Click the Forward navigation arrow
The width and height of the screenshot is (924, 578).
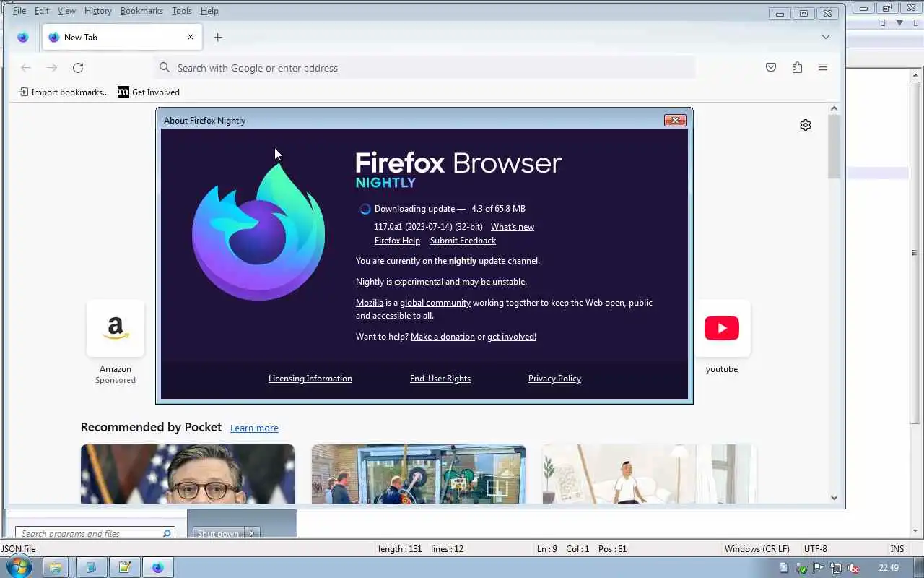(52, 68)
